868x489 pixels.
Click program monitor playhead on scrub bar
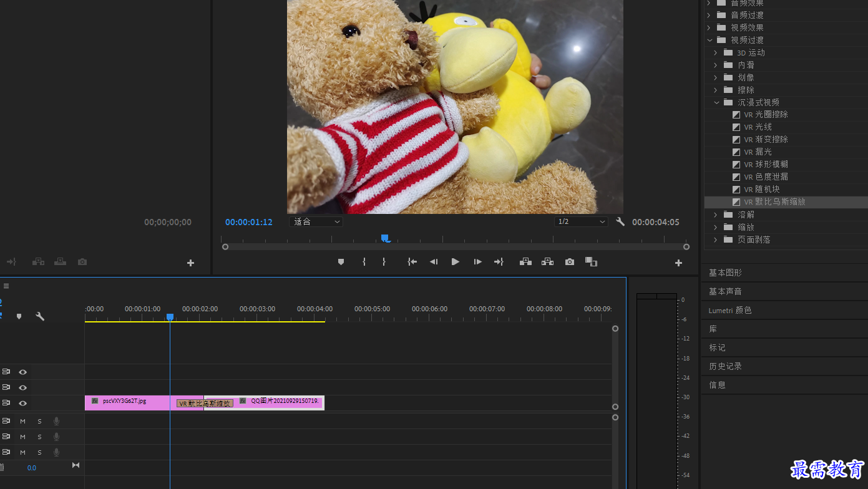click(385, 238)
